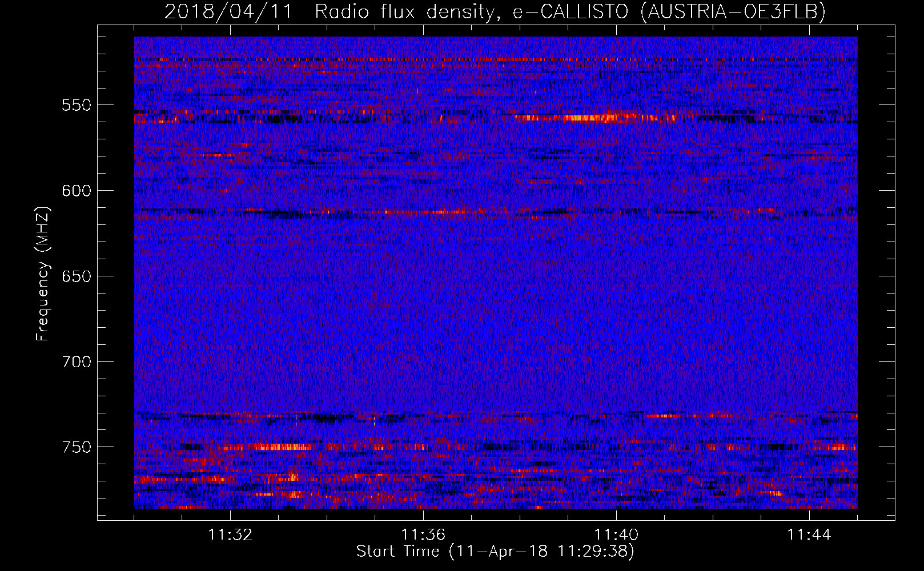Screen dimensions: 924x571
Task: Click the 750 frequency tick label
Action: [77, 447]
